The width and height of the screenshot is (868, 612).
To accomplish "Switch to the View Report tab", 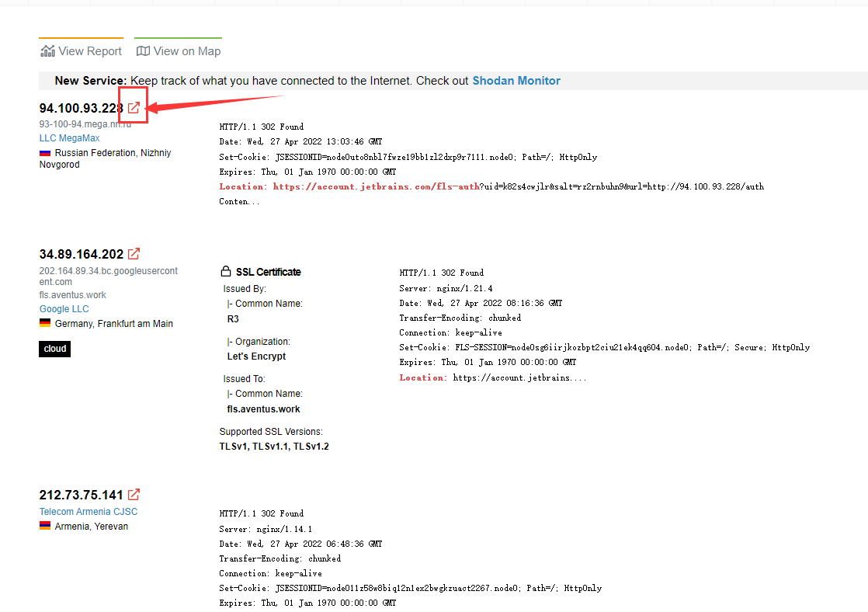I will tap(89, 51).
